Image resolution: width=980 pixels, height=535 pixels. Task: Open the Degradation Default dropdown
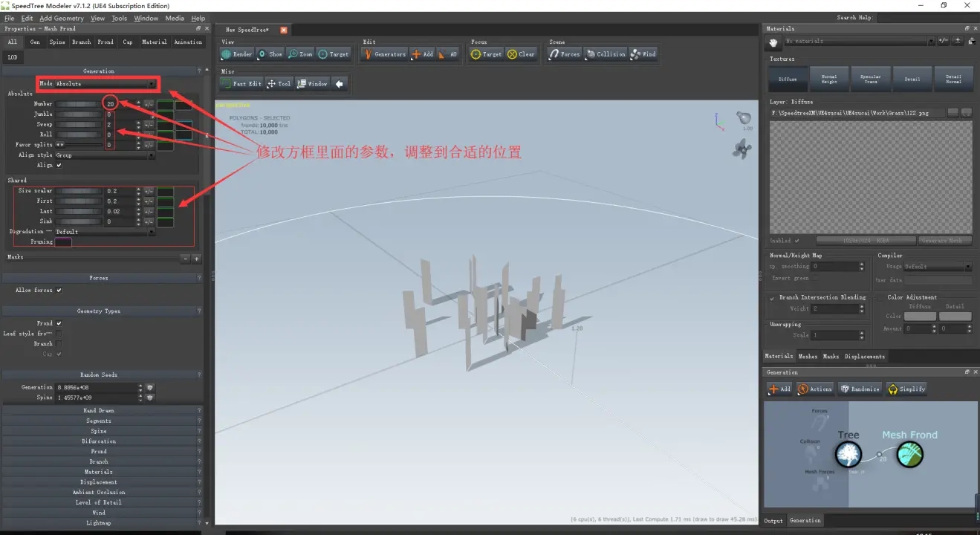coord(106,232)
